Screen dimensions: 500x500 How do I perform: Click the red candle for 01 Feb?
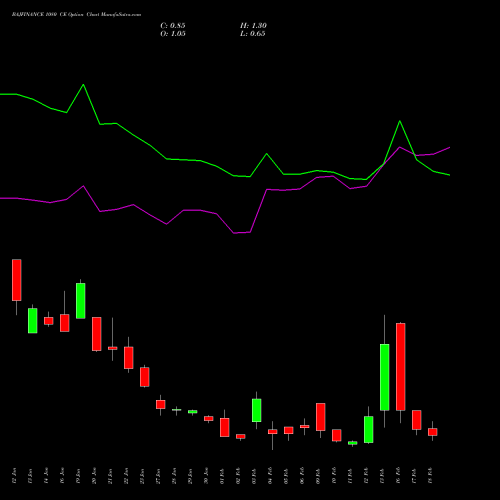(x=225, y=427)
